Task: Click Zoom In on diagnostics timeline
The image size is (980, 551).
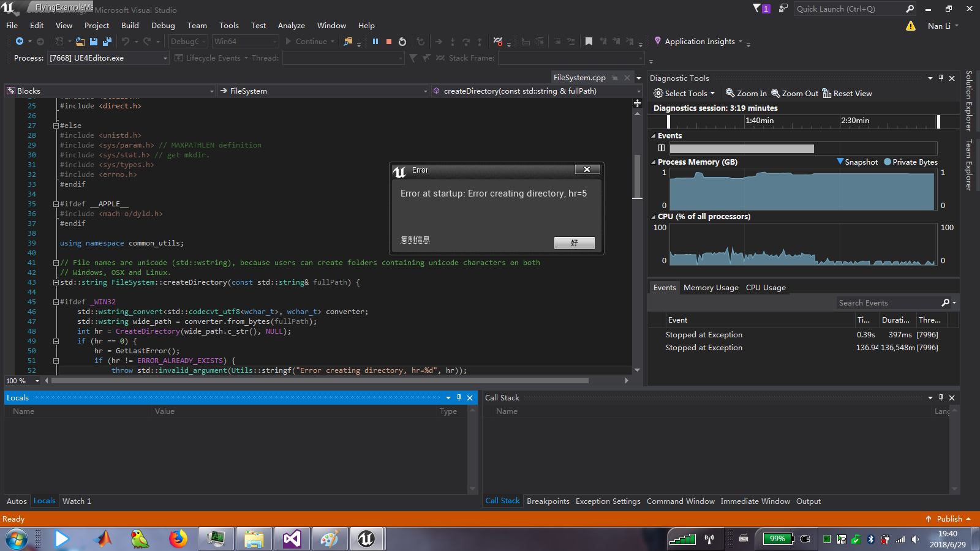Action: point(746,93)
